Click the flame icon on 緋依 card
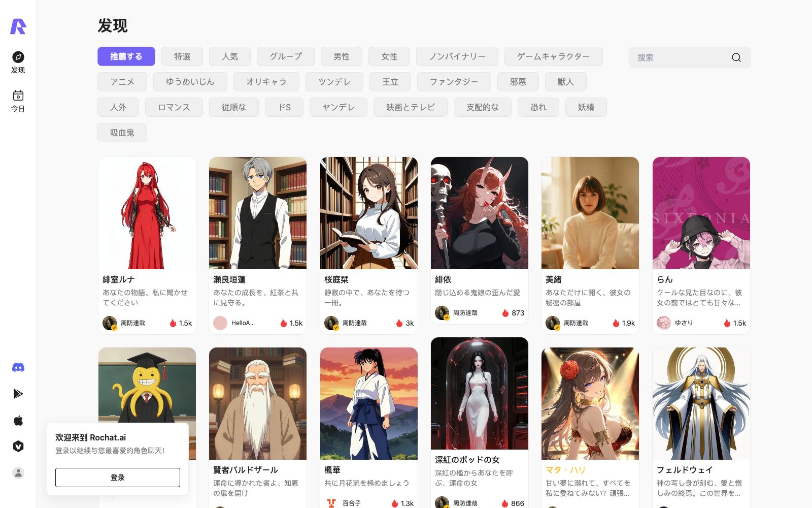The width and height of the screenshot is (812, 508). coord(505,313)
